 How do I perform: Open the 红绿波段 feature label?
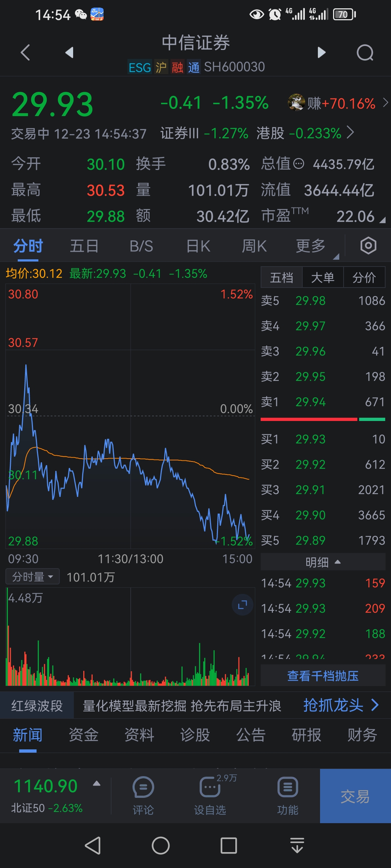pos(37,706)
